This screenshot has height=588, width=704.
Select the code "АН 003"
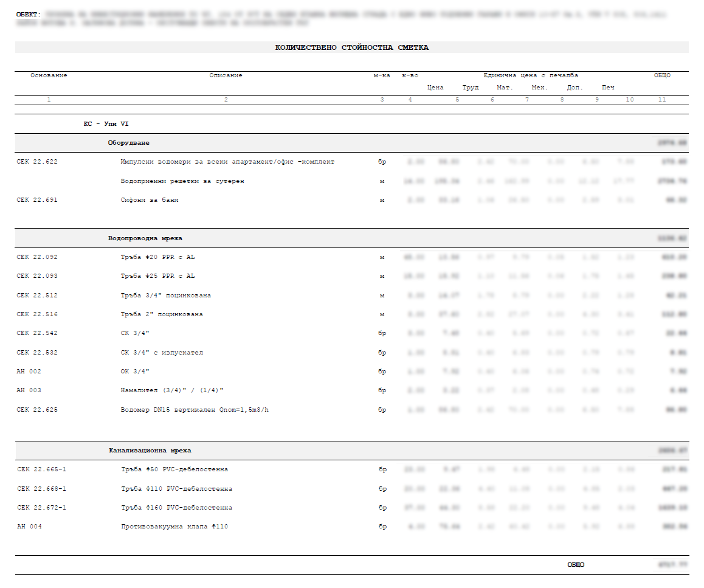coord(29,390)
